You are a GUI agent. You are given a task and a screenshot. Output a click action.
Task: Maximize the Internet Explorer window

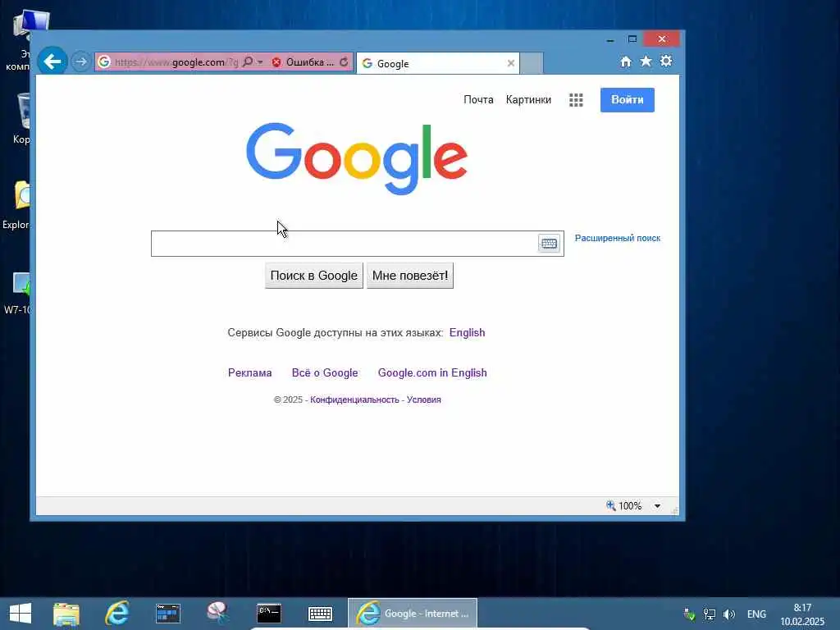click(632, 39)
